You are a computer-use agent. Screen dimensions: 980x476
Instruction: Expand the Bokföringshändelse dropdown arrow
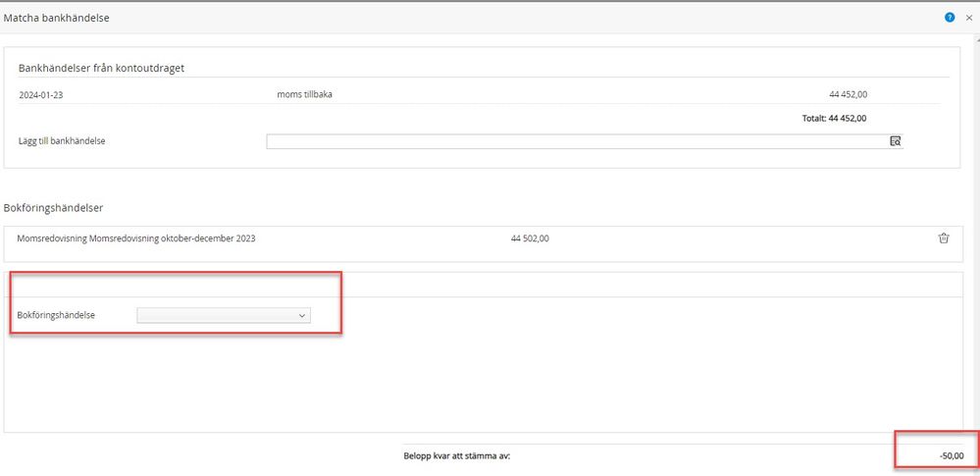[x=303, y=315]
